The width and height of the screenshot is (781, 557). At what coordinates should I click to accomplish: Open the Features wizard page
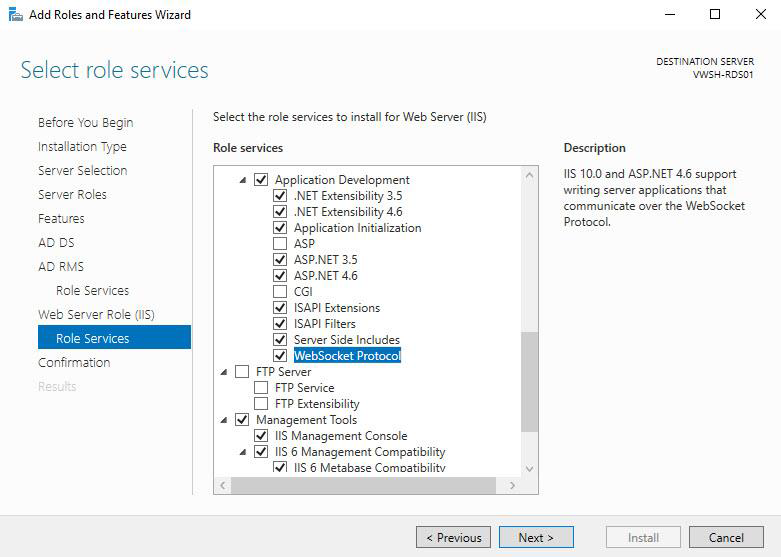pos(61,218)
